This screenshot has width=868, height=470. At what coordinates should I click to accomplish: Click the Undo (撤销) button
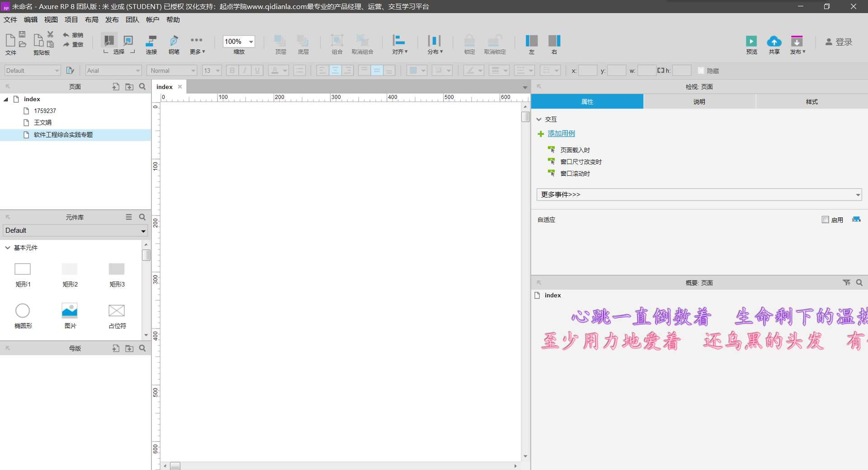[73, 35]
